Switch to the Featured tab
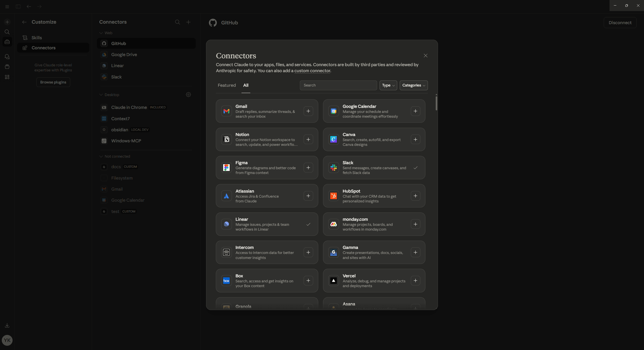The image size is (644, 350). tap(226, 85)
